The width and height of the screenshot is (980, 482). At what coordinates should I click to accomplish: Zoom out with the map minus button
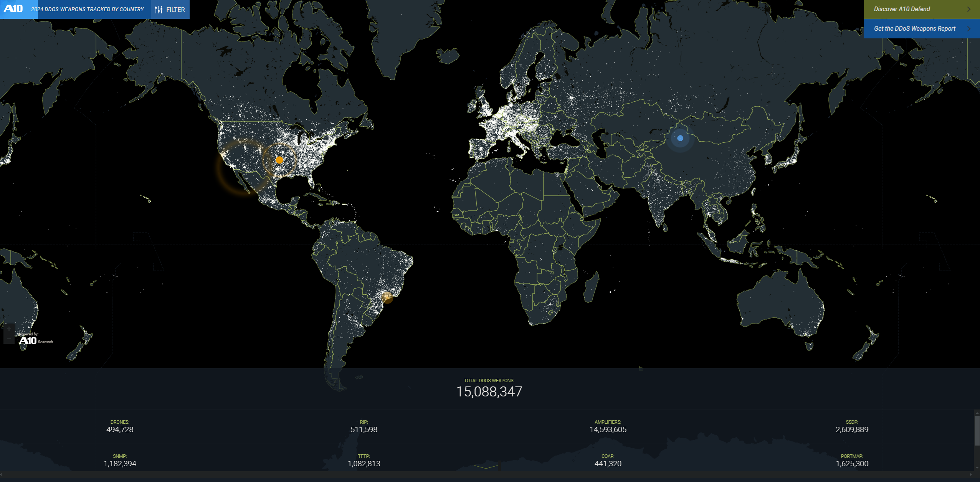click(x=9, y=338)
